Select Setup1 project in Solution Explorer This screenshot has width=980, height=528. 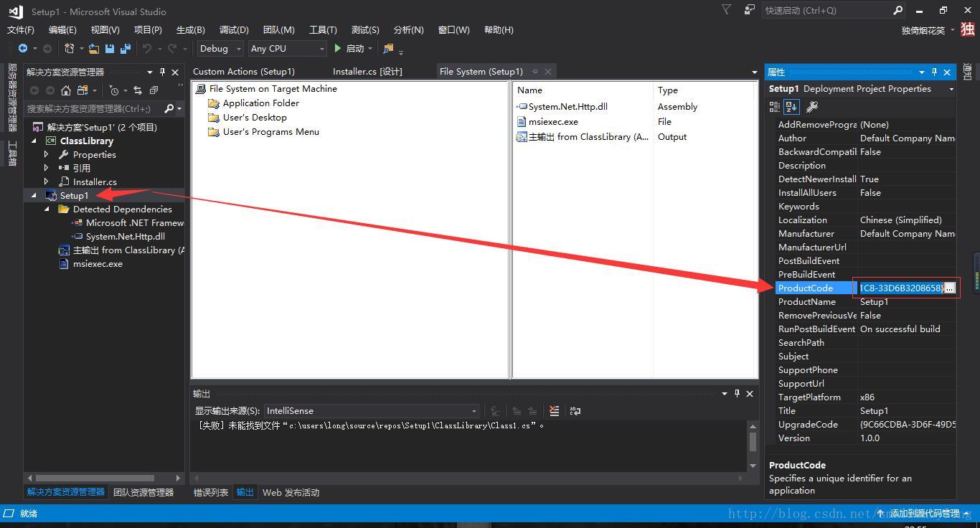coord(74,195)
